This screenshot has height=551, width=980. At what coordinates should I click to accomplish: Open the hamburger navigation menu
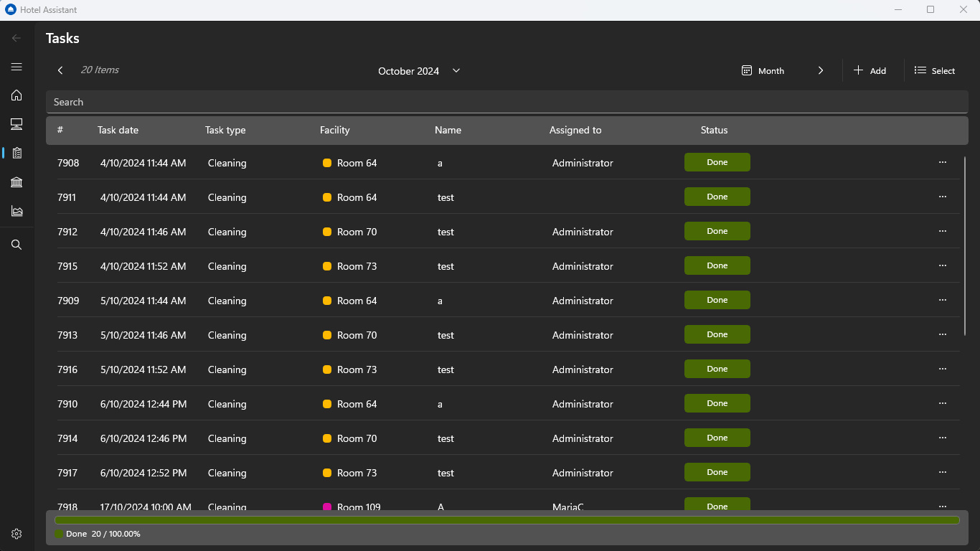17,67
